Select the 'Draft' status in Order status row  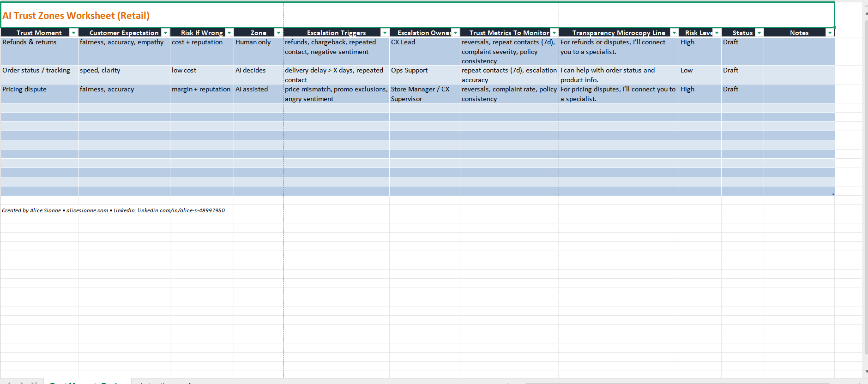742,75
